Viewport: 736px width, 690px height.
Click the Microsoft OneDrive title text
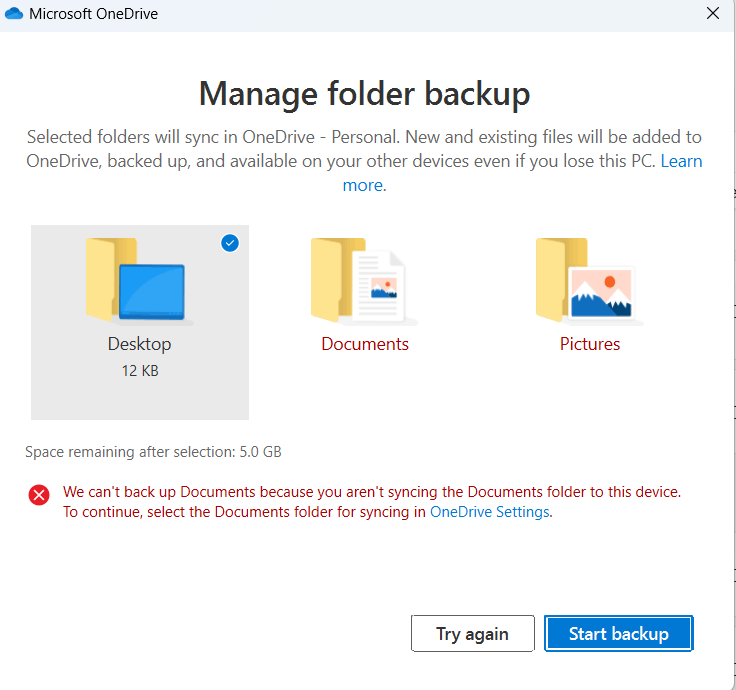coord(93,14)
